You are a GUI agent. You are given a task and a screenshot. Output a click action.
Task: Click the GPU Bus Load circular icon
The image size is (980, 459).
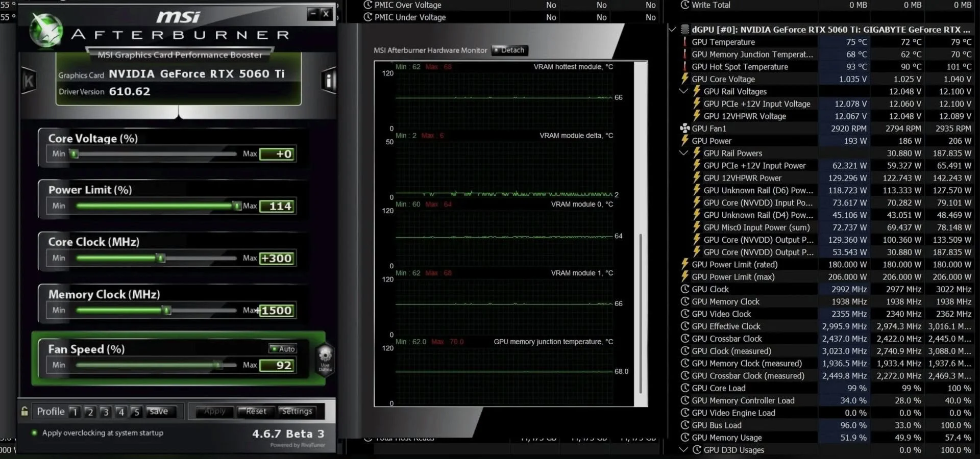tap(685, 425)
